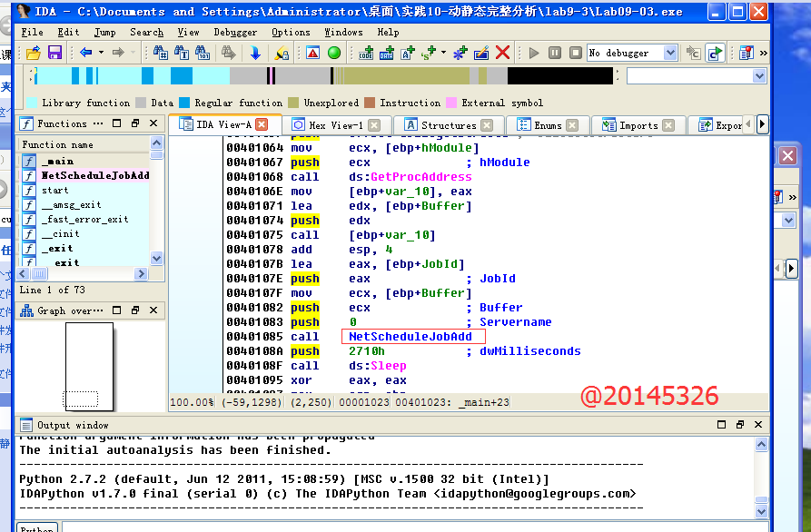Viewport: 811px width, 532px height.
Task: Click the blue down arrow toolbar icon
Action: pyautogui.click(x=255, y=53)
